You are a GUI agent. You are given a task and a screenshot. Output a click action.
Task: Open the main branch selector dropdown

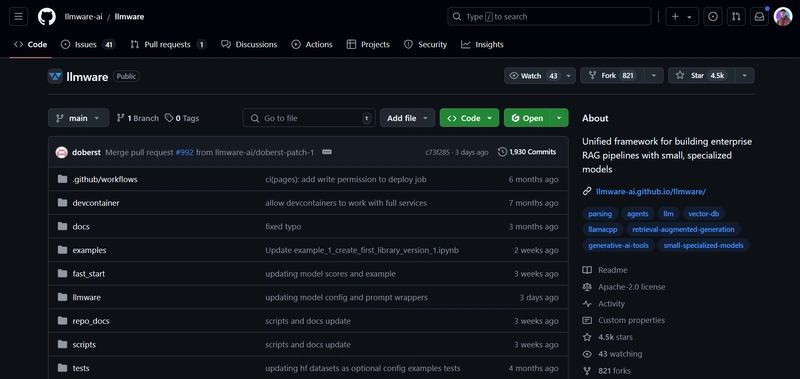tap(79, 118)
